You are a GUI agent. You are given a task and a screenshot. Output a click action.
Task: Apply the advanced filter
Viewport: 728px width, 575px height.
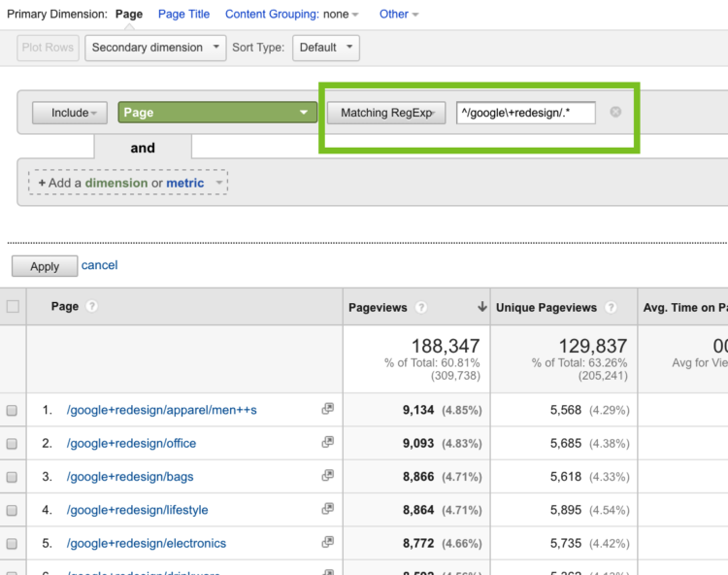[x=45, y=266]
